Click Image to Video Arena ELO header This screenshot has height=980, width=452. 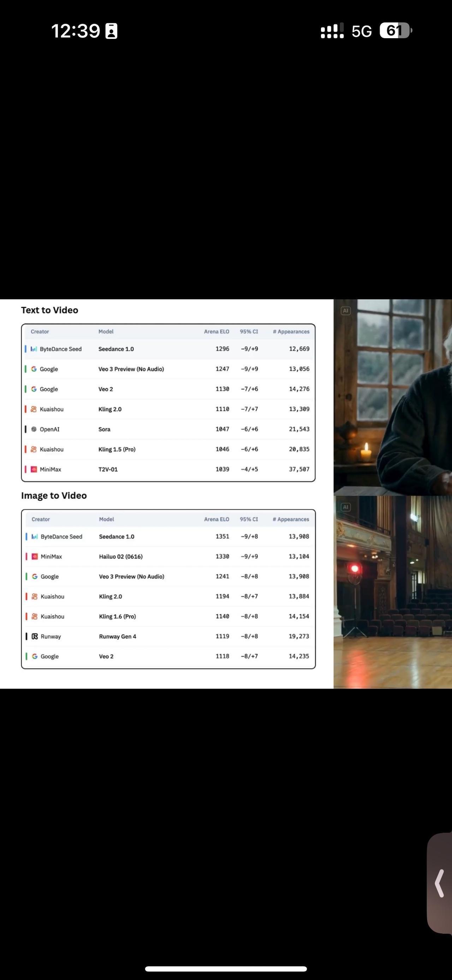pos(217,519)
